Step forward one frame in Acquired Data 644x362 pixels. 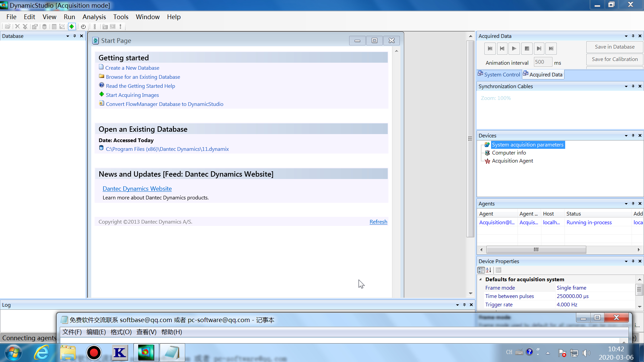pyautogui.click(x=539, y=49)
